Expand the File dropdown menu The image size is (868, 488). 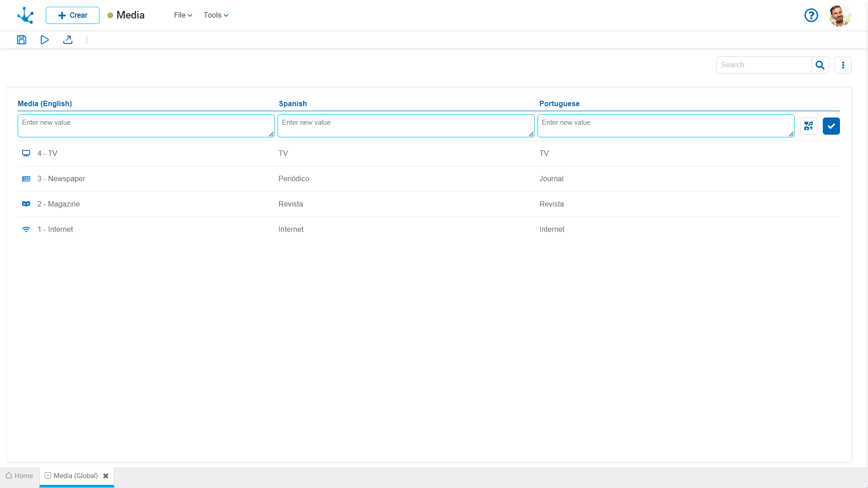[183, 15]
